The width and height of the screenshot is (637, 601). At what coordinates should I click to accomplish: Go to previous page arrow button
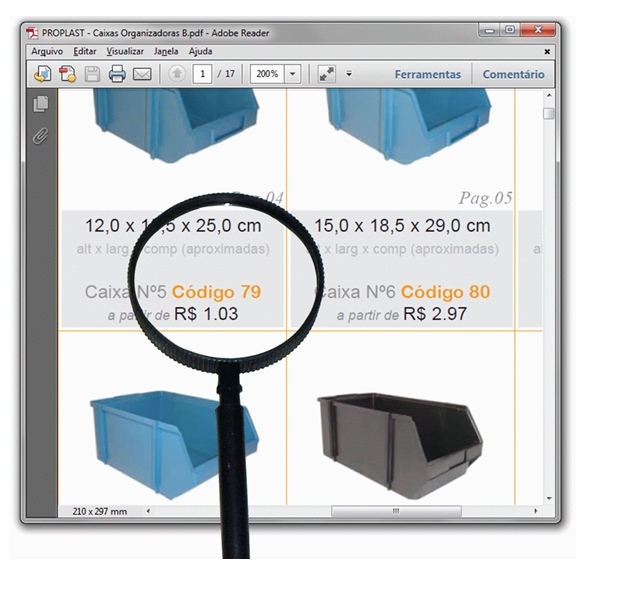[x=177, y=74]
